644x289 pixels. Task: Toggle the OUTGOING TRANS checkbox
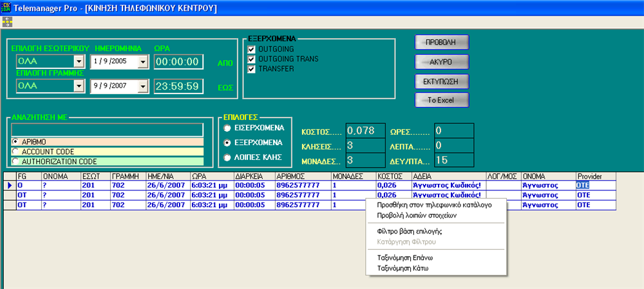pos(252,59)
